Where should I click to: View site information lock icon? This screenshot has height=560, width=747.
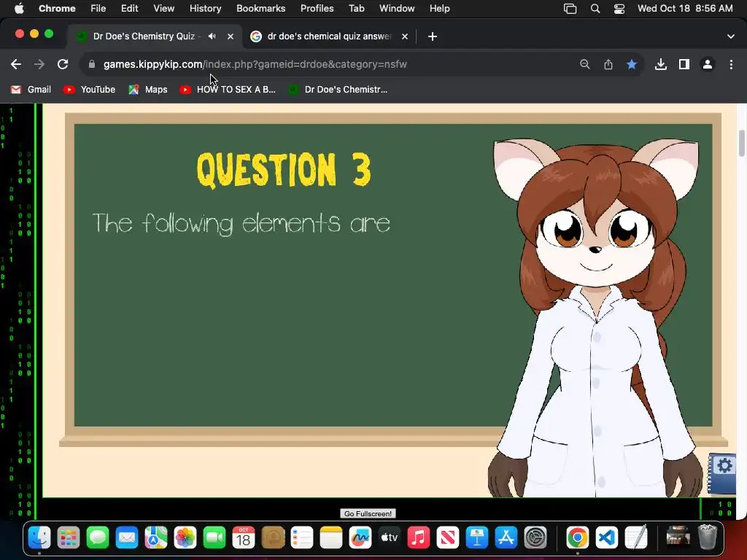[92, 64]
